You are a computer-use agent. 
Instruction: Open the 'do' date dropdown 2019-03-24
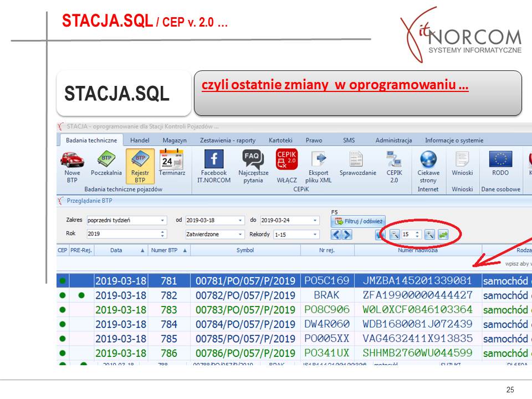point(315,220)
